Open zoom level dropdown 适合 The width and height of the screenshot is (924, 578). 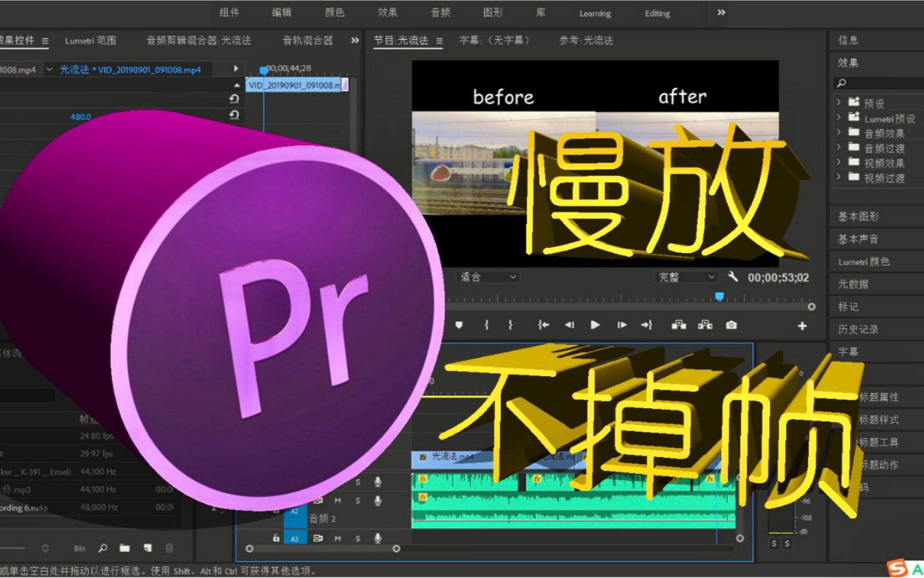(488, 277)
